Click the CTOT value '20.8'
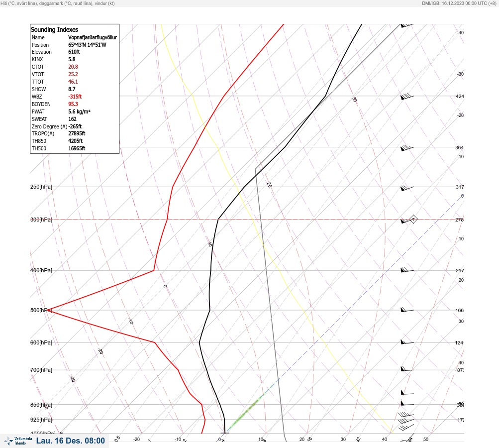This screenshot has height=448, width=499. [73, 67]
